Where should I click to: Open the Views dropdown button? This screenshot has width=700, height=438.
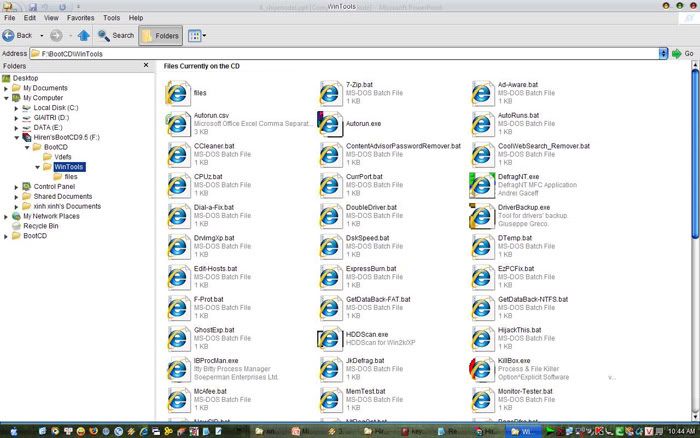point(197,35)
